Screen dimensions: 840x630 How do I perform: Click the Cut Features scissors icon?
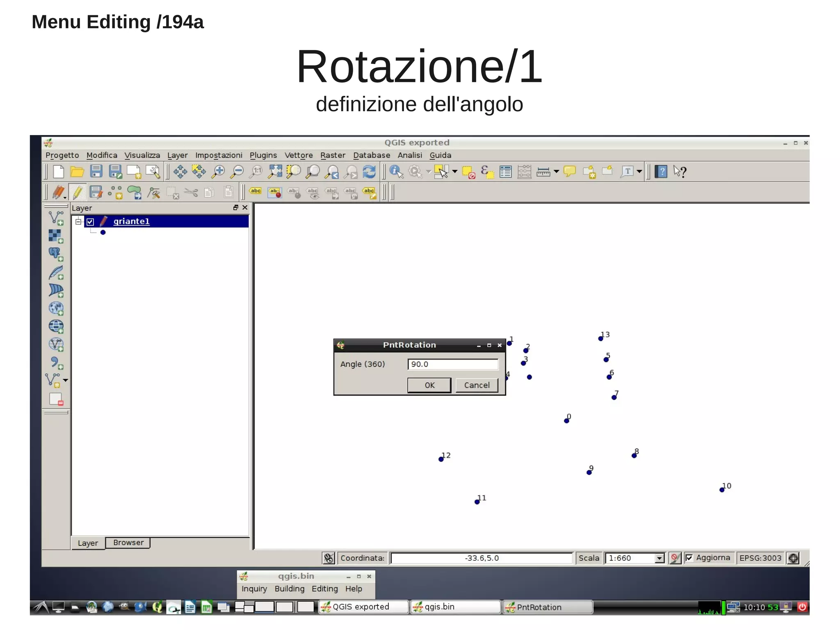(191, 192)
